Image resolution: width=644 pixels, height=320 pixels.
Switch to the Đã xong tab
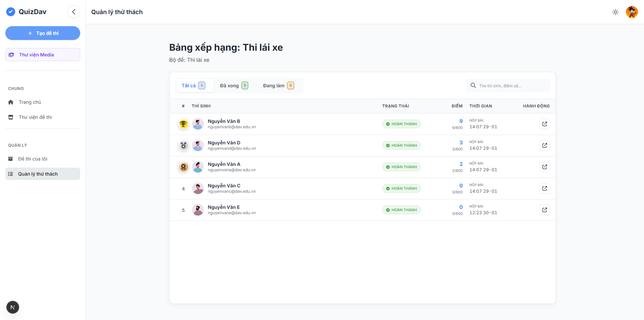click(x=234, y=86)
